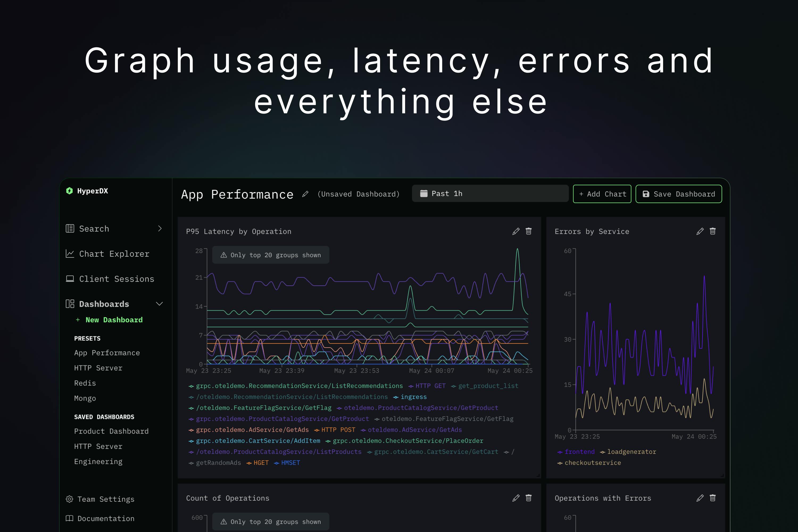This screenshot has width=798, height=532.
Task: Toggle get_product_list series in legend
Action: (484, 386)
